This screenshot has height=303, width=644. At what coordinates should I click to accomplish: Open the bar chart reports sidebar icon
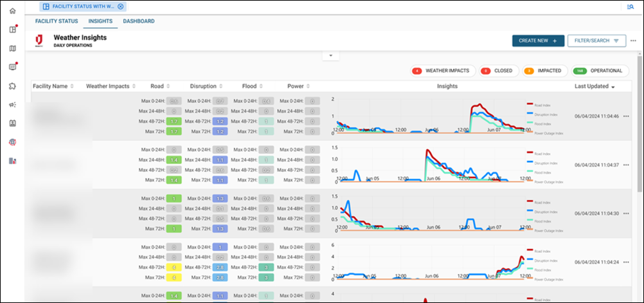(12, 160)
